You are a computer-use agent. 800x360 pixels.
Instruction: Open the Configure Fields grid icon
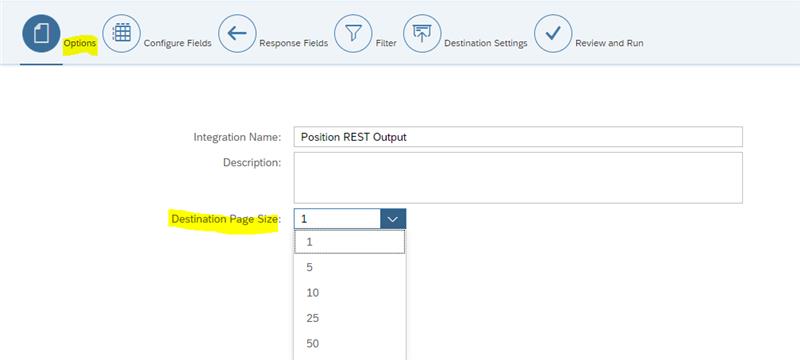[121, 33]
